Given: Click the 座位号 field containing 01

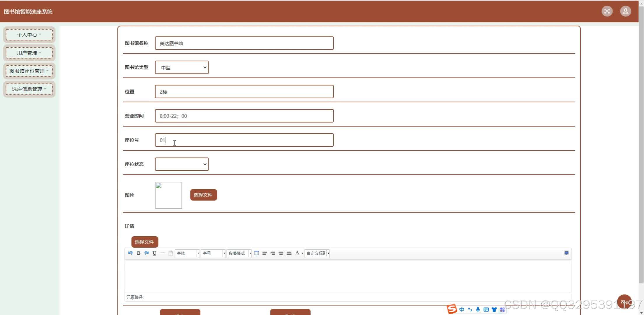Looking at the screenshot, I should [244, 140].
